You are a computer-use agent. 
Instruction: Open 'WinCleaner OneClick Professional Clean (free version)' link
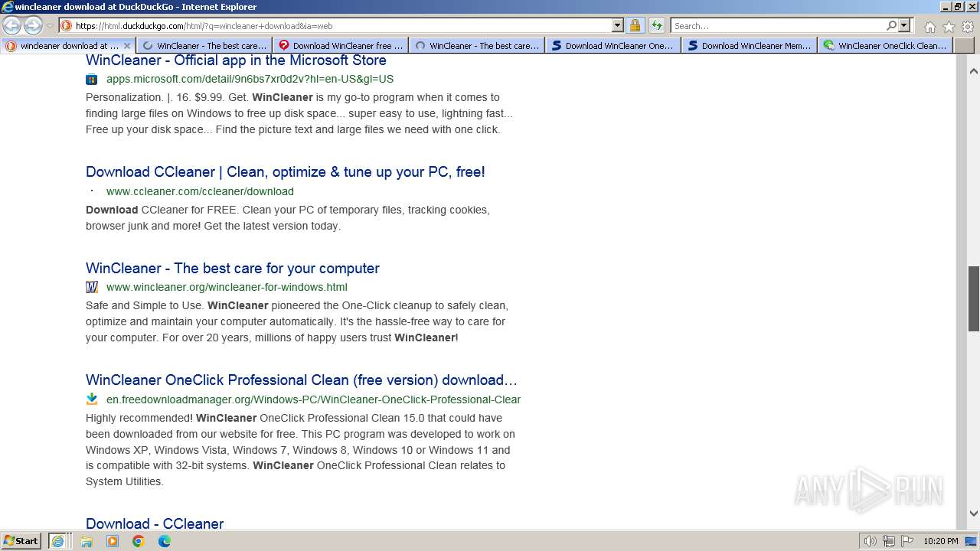point(302,380)
